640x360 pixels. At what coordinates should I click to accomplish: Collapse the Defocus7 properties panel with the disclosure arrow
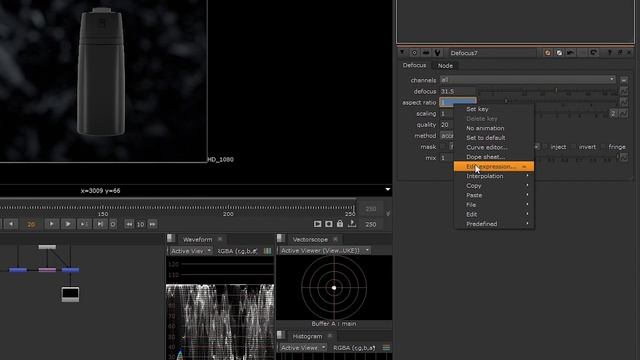[402, 53]
